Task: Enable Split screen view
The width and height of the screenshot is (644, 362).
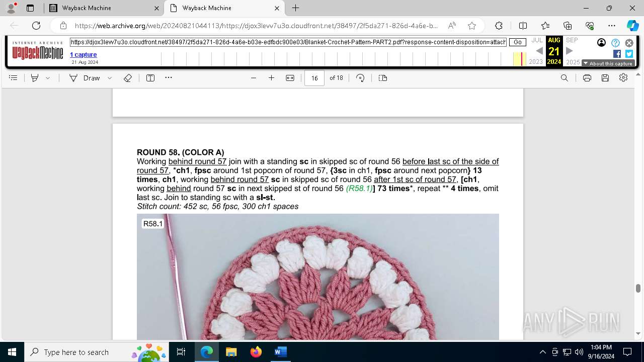Action: tap(523, 26)
